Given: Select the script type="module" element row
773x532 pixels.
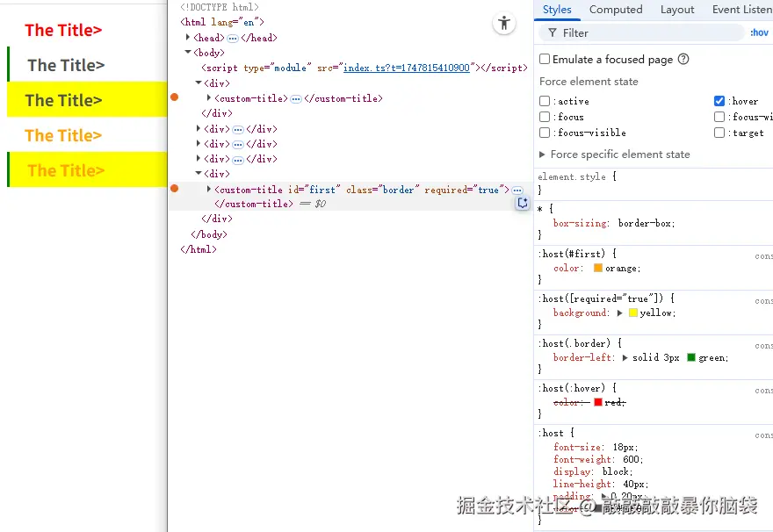Looking at the screenshot, I should tap(364, 68).
